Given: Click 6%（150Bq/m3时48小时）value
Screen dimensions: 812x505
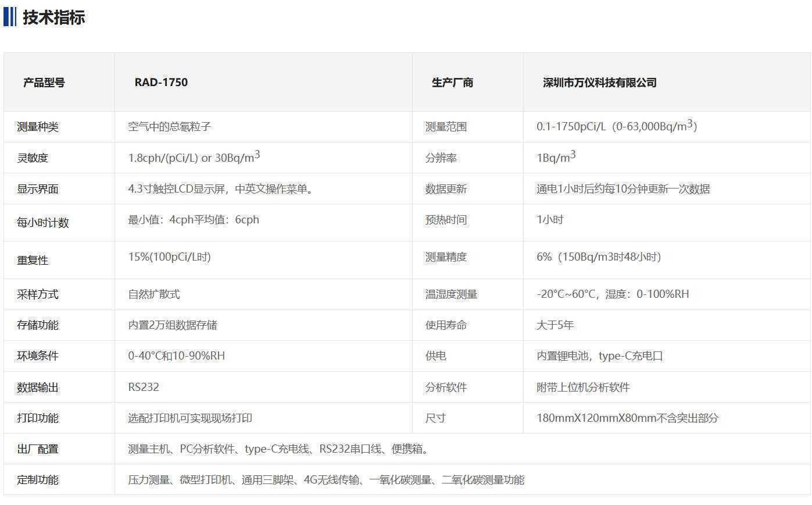Looking at the screenshot, I should tap(599, 257).
